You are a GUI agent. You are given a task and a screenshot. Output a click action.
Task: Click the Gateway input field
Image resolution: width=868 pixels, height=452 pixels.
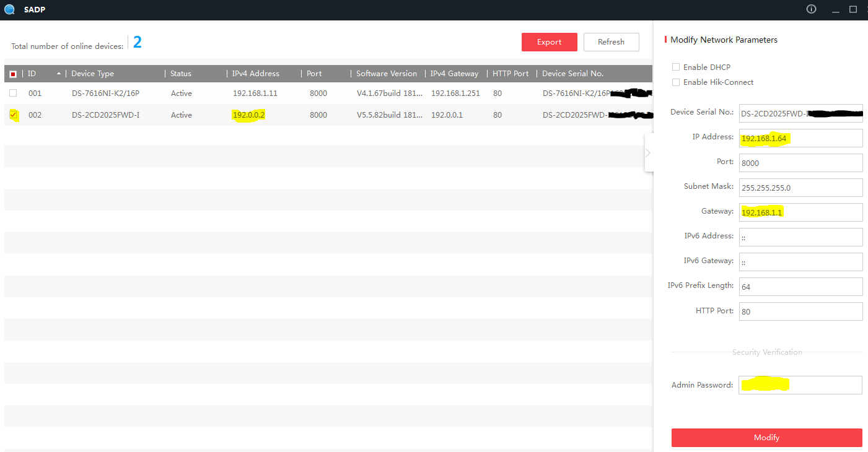coord(800,212)
